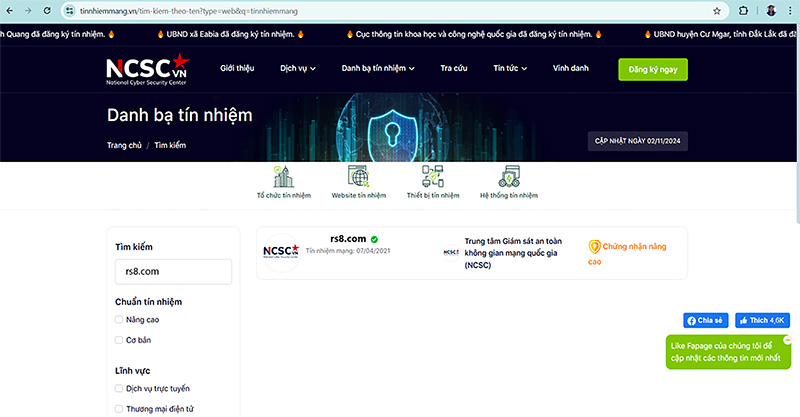The height and width of the screenshot is (417, 800).
Task: Bookmark this page with star icon
Action: [716, 11]
